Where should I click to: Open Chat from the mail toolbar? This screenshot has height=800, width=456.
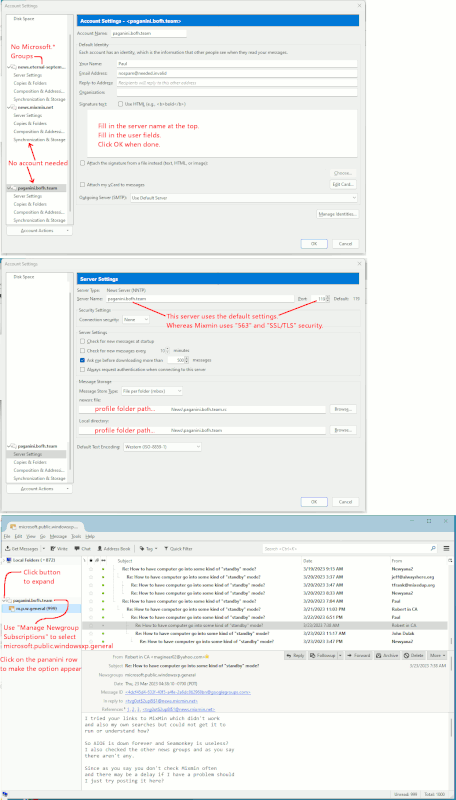tap(83, 548)
